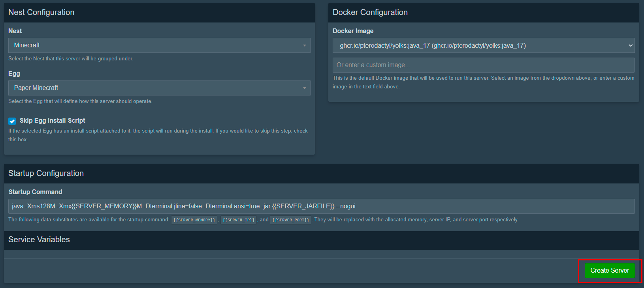Click the Egg field label
Screen dimensions: 644x288
point(14,74)
